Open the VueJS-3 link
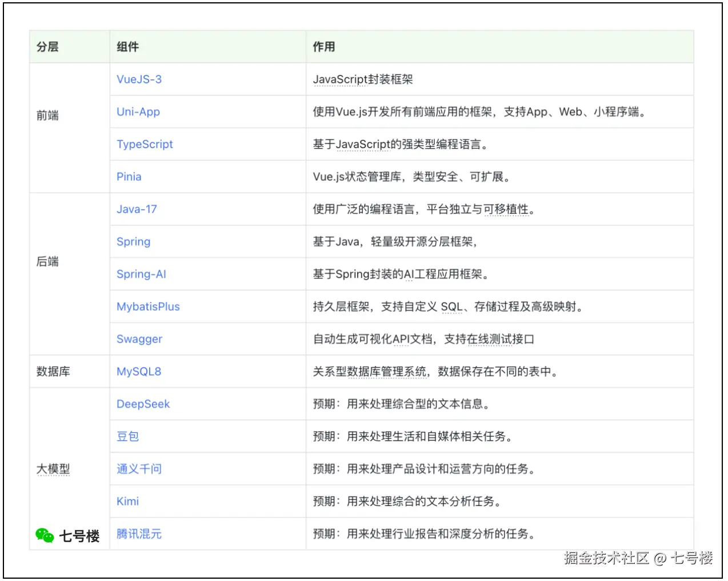728x581 pixels. [x=139, y=79]
